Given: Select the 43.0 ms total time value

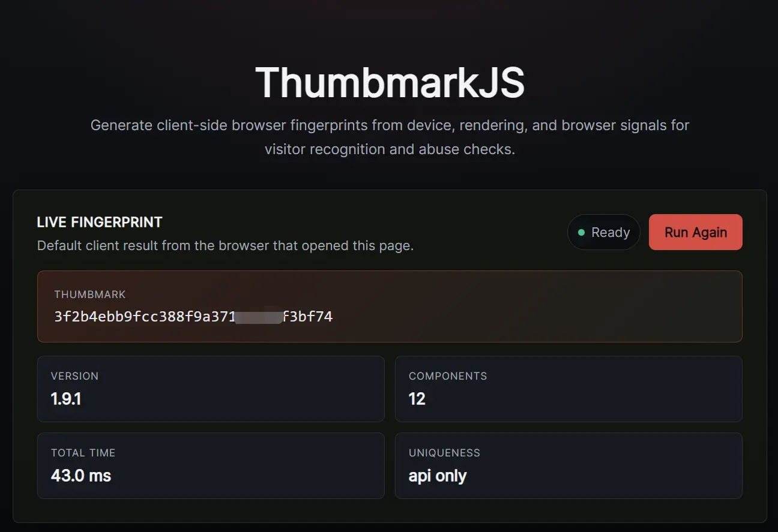Looking at the screenshot, I should (x=81, y=476).
